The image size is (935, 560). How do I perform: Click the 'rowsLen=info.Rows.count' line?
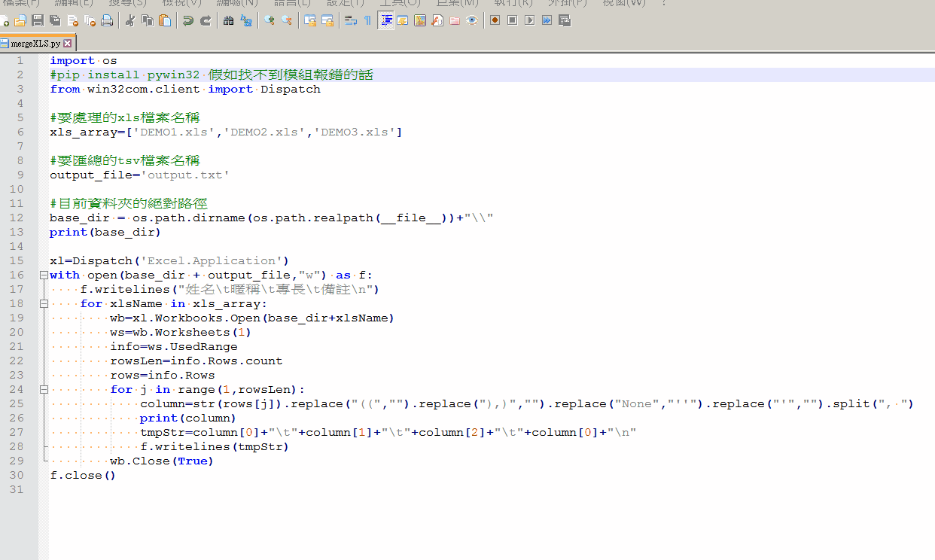196,361
